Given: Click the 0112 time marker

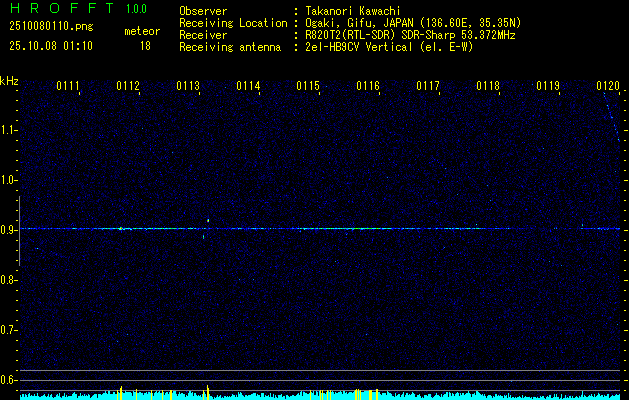Looking at the screenshot, I should [x=128, y=86].
